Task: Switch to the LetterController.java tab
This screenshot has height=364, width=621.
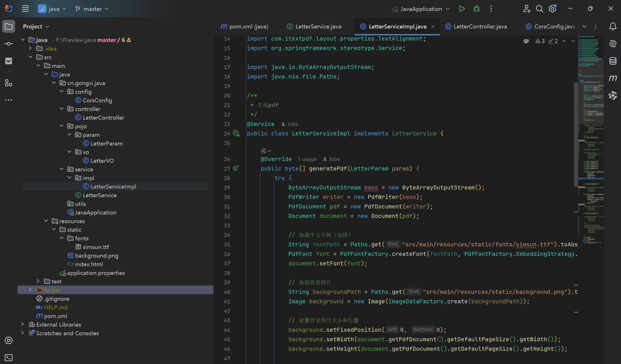Action: 476,26
